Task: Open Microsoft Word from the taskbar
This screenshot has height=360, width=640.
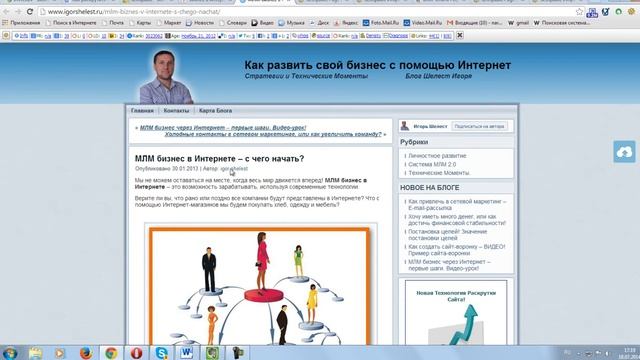Action: (187, 353)
